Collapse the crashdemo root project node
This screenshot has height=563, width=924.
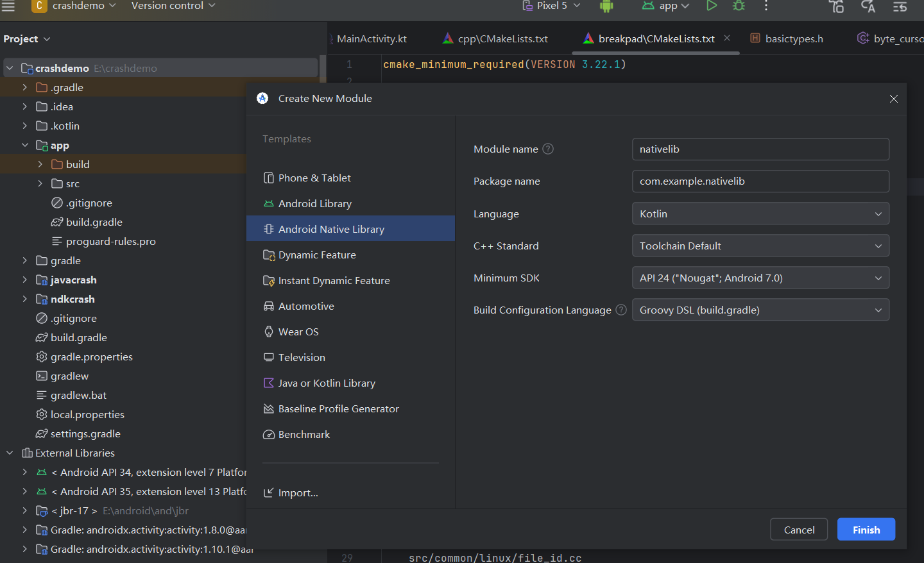click(10, 68)
